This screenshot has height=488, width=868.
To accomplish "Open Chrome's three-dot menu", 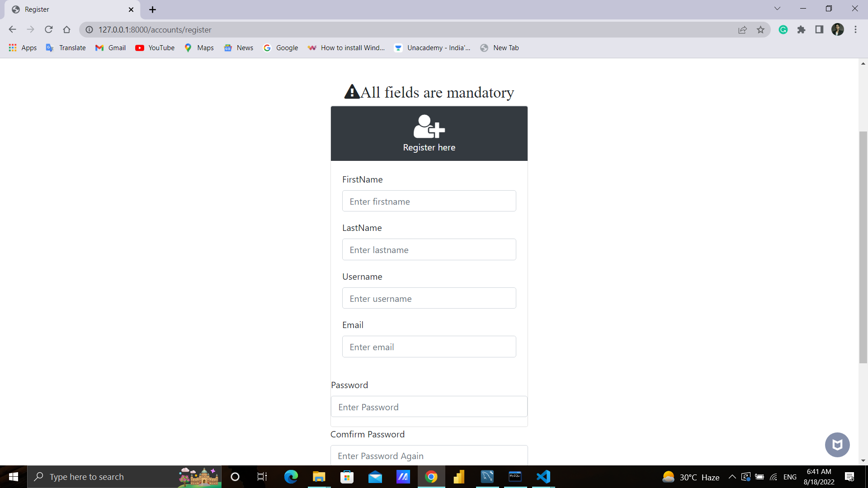I will tap(855, 29).
